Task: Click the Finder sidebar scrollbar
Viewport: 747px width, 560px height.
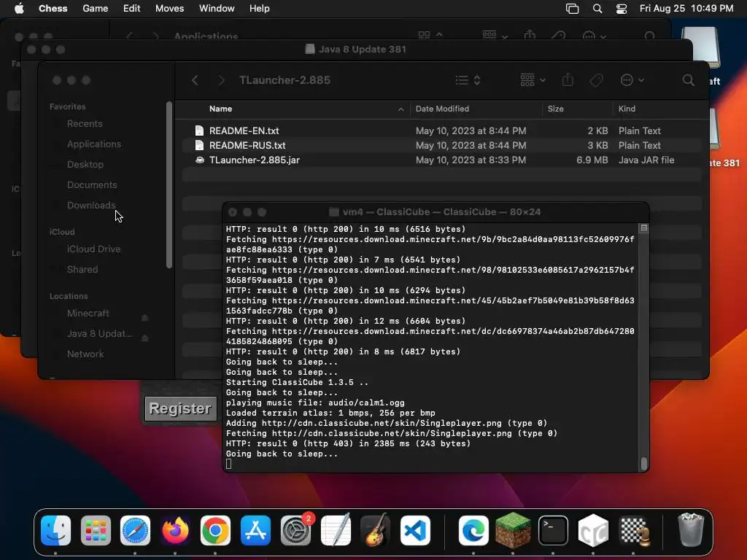Action: point(169,184)
